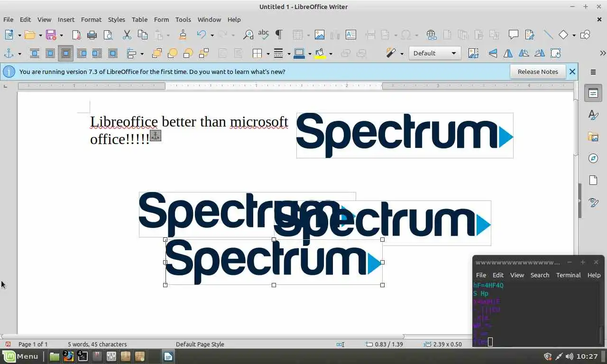Open the Insert menu
Screen dimensions: 607x364
coord(66,19)
